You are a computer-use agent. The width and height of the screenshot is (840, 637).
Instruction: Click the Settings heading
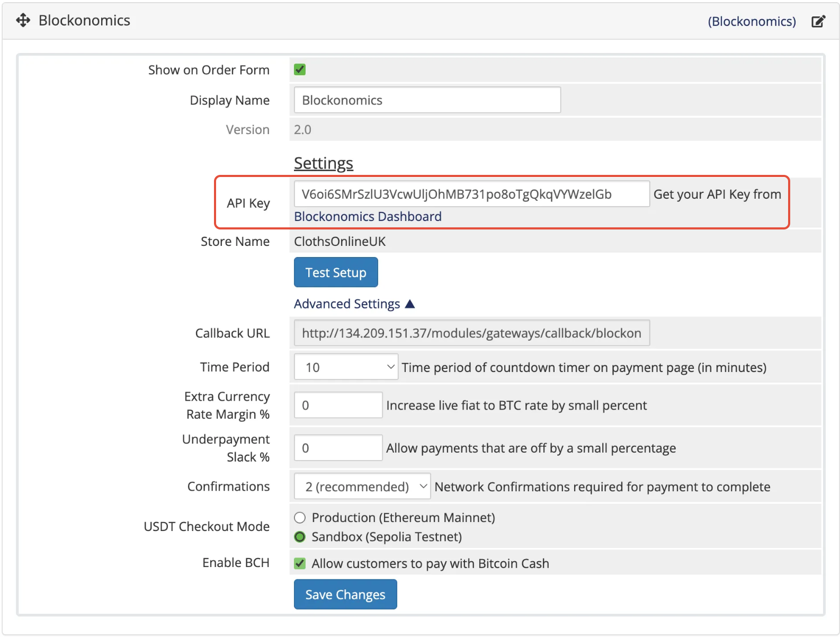pos(323,163)
